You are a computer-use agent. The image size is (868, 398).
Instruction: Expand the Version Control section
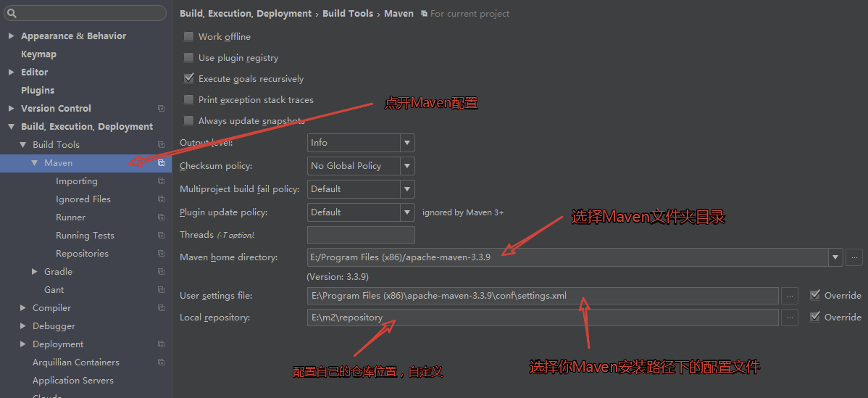(x=11, y=109)
